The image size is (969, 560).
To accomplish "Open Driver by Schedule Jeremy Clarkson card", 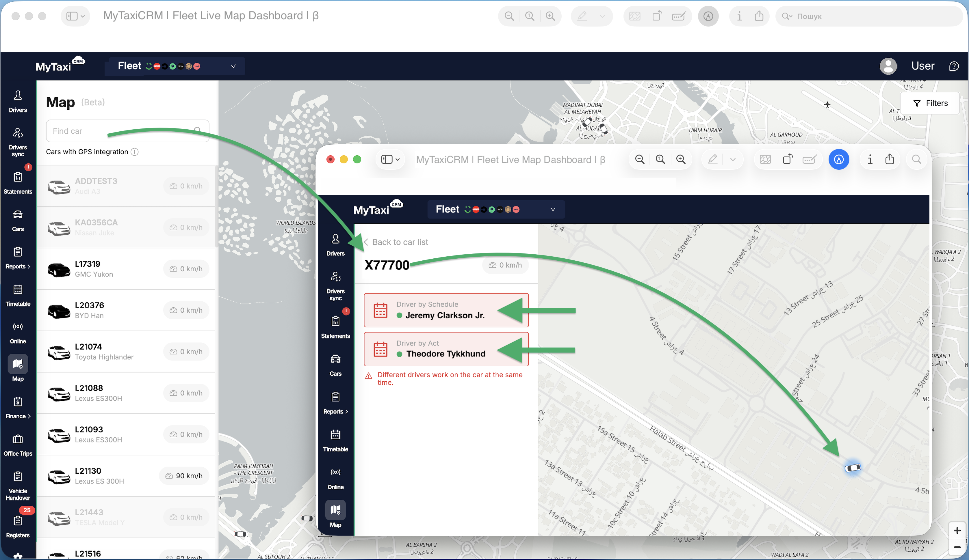I will [446, 310].
